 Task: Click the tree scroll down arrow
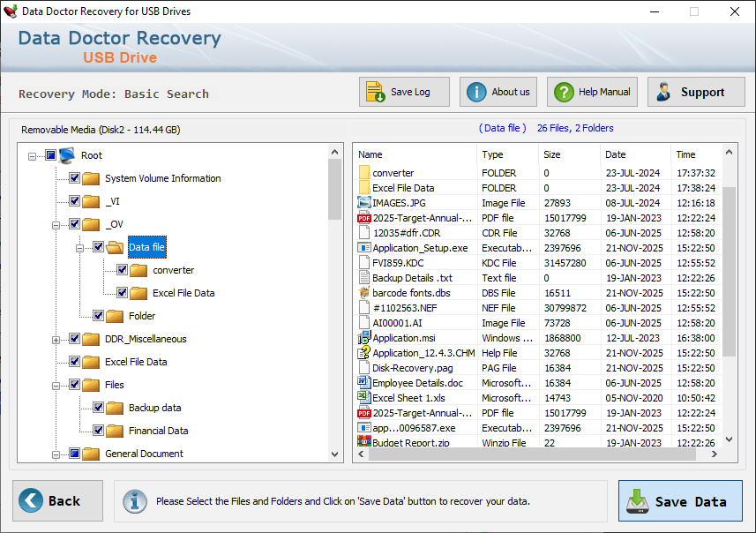tap(334, 454)
